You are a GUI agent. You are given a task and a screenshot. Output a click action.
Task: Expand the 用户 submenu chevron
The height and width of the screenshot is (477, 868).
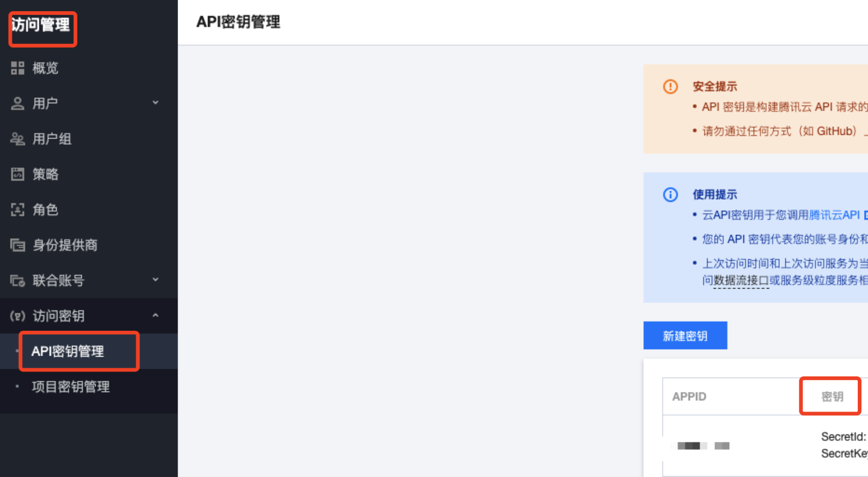click(x=155, y=103)
